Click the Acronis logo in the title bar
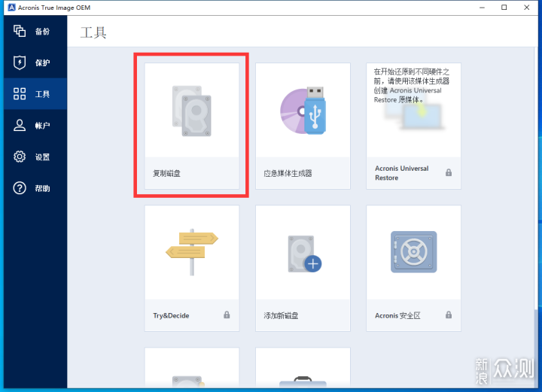This screenshot has height=392, width=542. (11, 8)
